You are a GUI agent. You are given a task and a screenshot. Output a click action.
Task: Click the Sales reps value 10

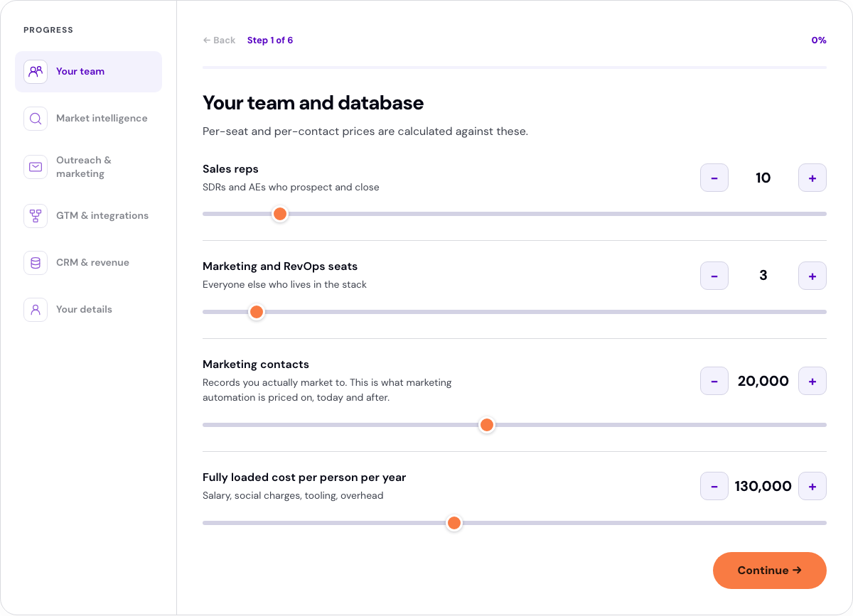point(763,178)
